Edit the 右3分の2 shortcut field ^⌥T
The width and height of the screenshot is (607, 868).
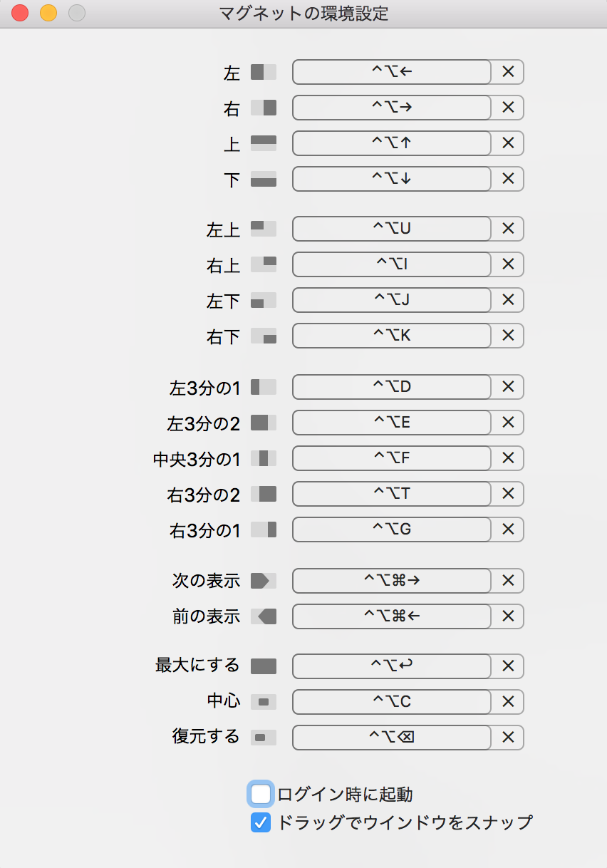click(392, 494)
